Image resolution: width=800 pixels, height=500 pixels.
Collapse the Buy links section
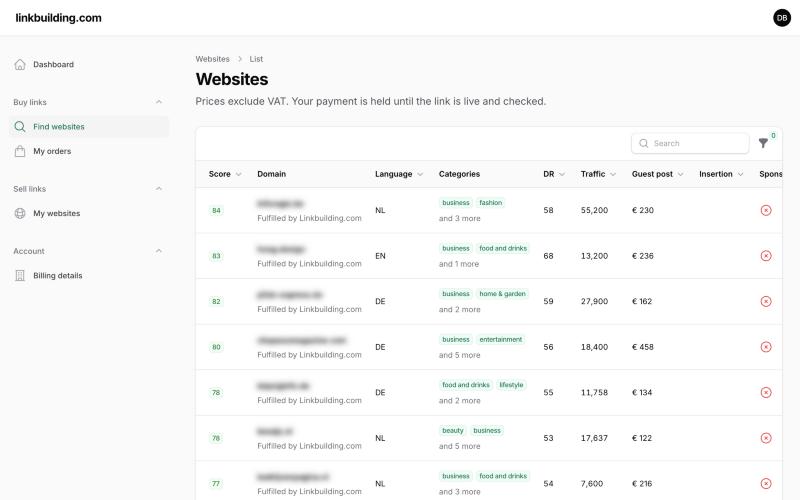coord(159,102)
